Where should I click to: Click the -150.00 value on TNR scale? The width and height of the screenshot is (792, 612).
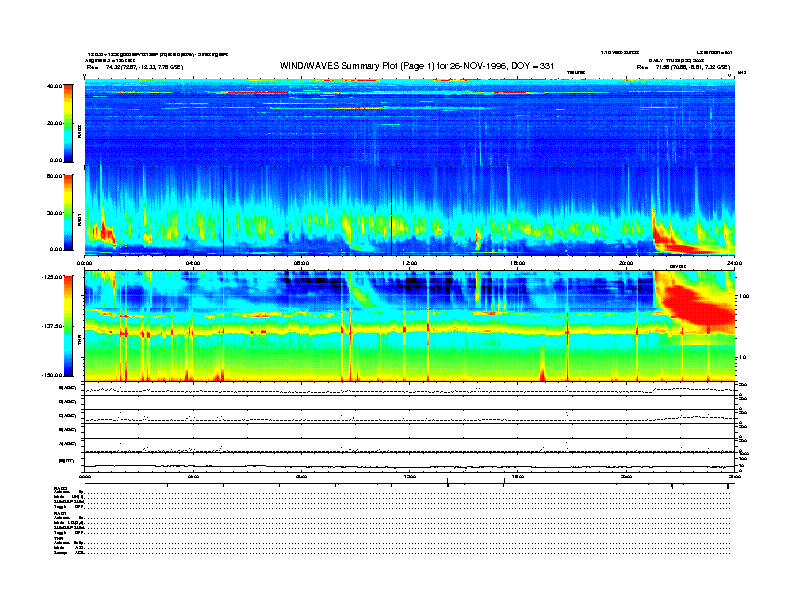(52, 375)
